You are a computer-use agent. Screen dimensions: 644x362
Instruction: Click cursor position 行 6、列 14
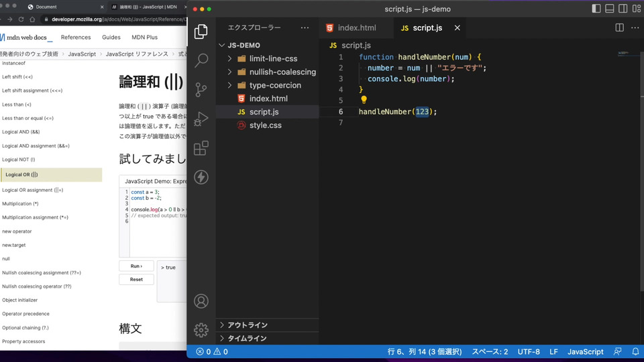point(424,352)
